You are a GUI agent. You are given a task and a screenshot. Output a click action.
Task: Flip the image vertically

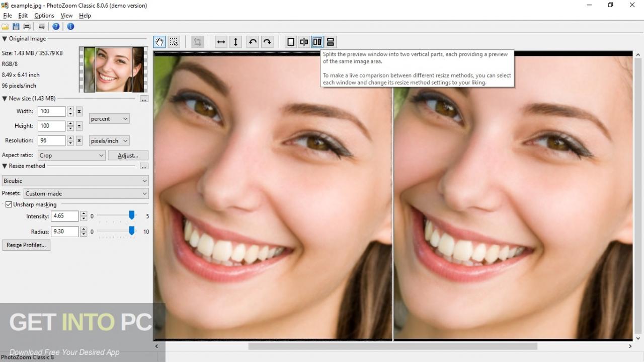pyautogui.click(x=235, y=42)
